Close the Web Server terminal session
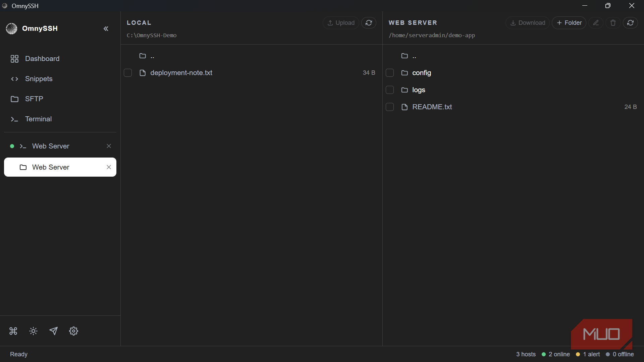The height and width of the screenshot is (362, 644). [x=109, y=146]
